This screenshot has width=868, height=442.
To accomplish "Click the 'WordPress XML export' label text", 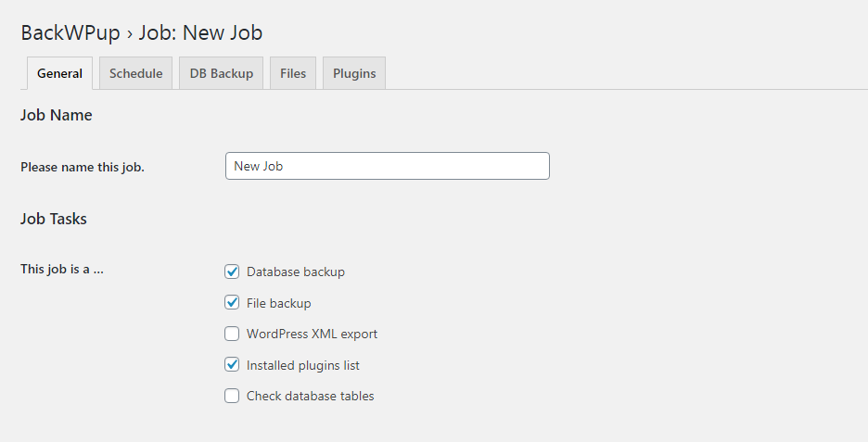I will (312, 334).
